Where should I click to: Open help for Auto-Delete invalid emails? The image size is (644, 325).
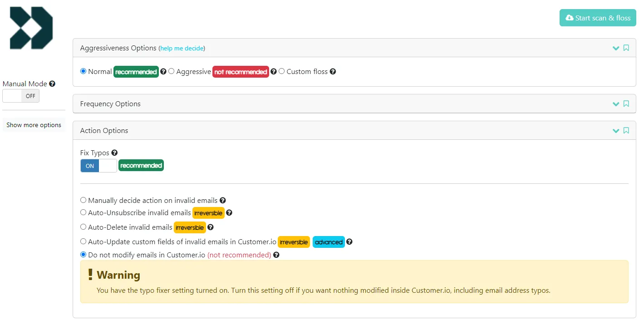point(210,227)
